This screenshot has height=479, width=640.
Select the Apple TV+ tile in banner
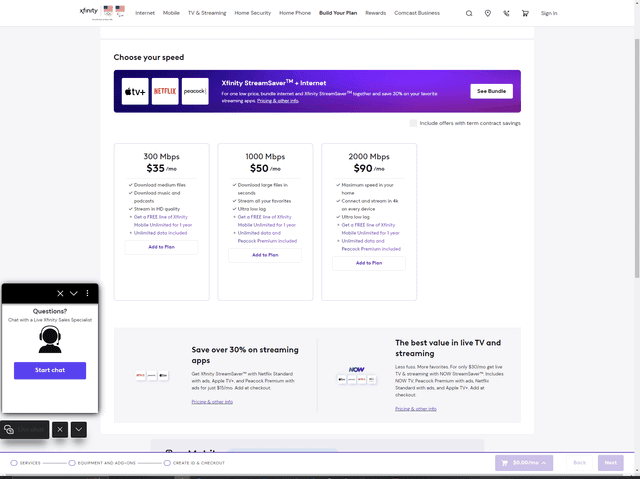pyautogui.click(x=135, y=91)
